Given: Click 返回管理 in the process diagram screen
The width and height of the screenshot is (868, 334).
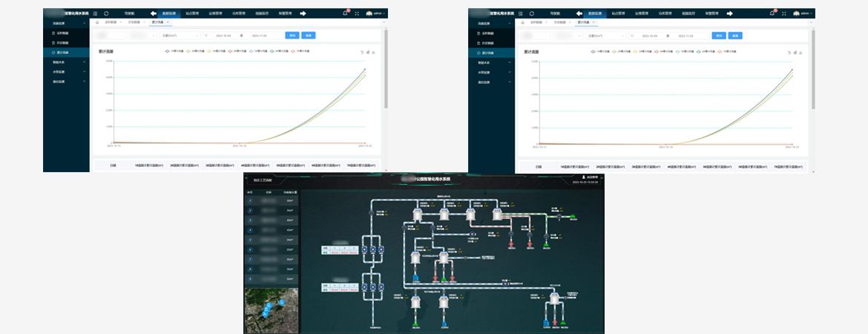Looking at the screenshot, I should click(x=591, y=177).
